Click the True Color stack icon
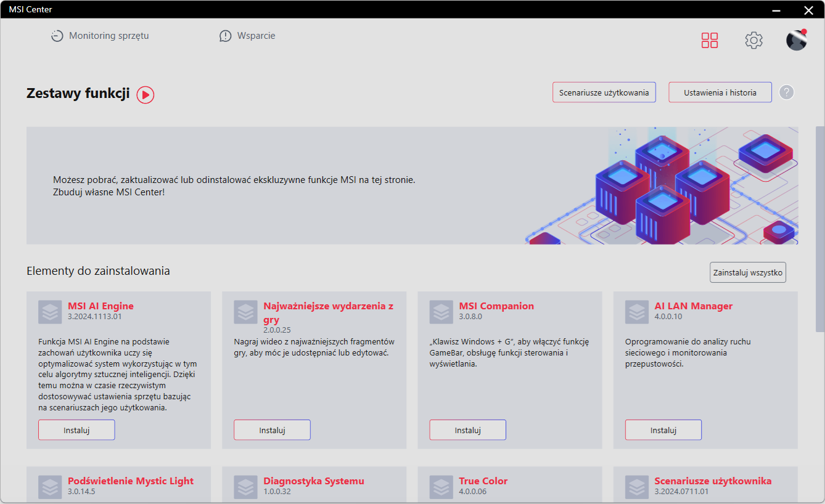Image resolution: width=825 pixels, height=504 pixels. click(x=441, y=487)
